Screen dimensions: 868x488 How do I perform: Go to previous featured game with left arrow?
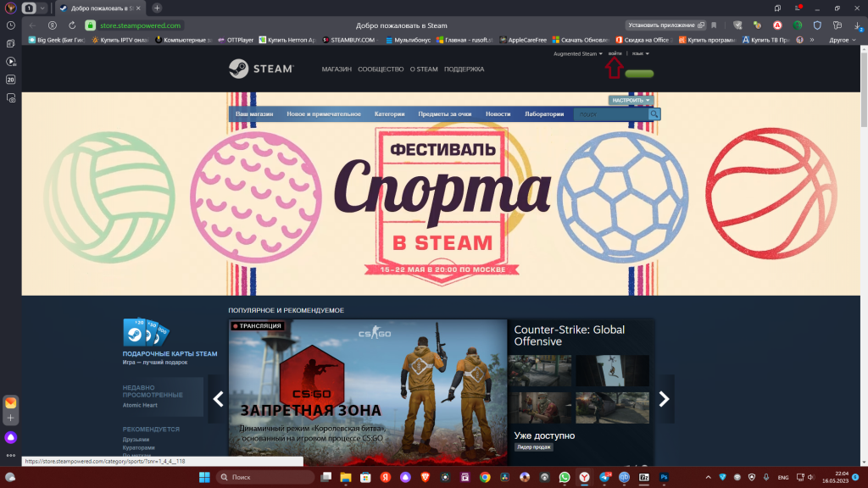[218, 399]
